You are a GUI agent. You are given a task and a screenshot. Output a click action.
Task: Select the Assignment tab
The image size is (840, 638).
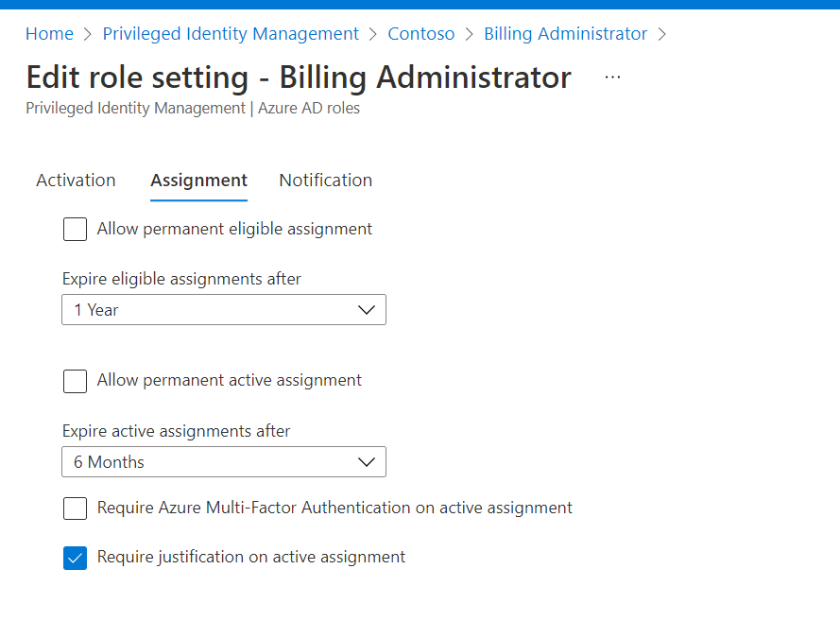[198, 181]
